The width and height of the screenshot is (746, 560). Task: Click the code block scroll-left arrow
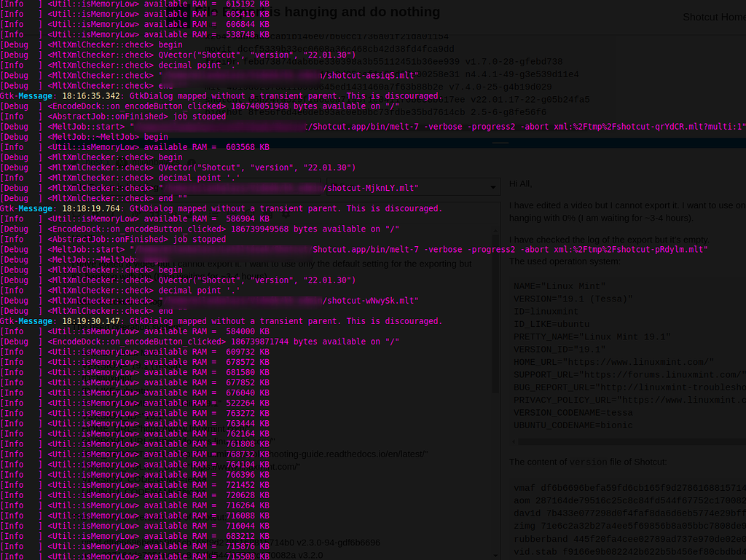514,441
